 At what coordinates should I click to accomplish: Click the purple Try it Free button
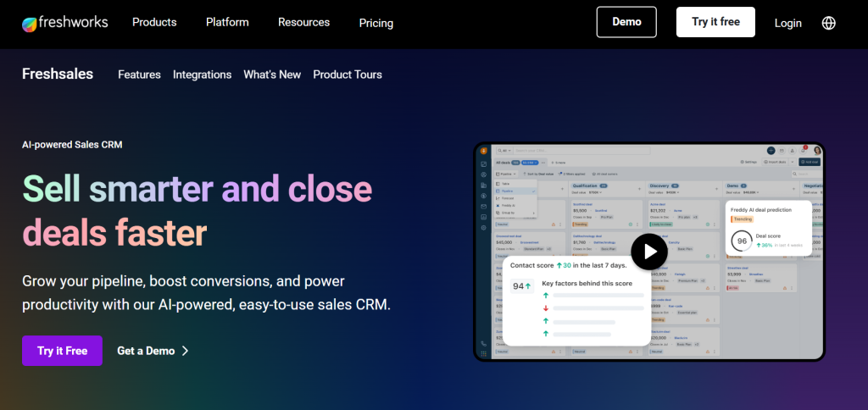62,351
